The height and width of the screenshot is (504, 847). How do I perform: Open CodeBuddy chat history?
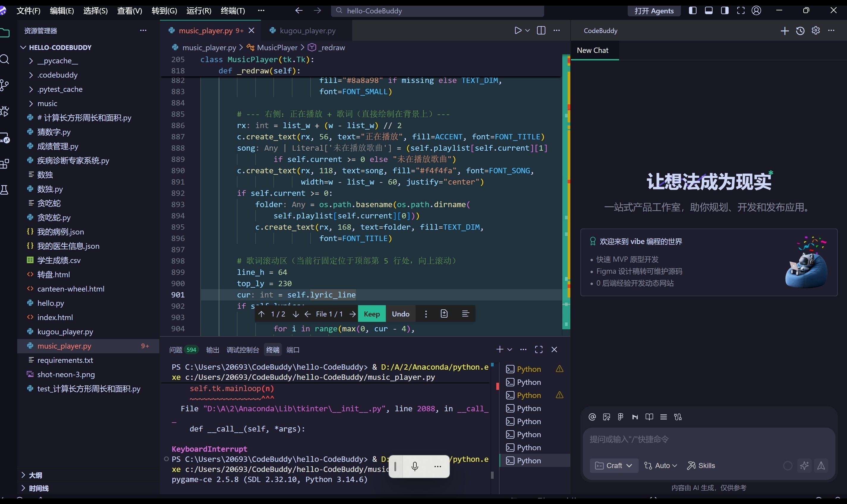coord(800,31)
